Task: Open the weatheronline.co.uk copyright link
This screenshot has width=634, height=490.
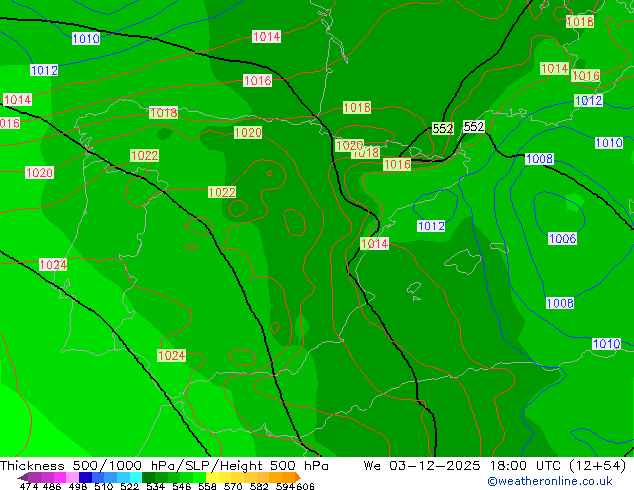Action: [x=550, y=481]
